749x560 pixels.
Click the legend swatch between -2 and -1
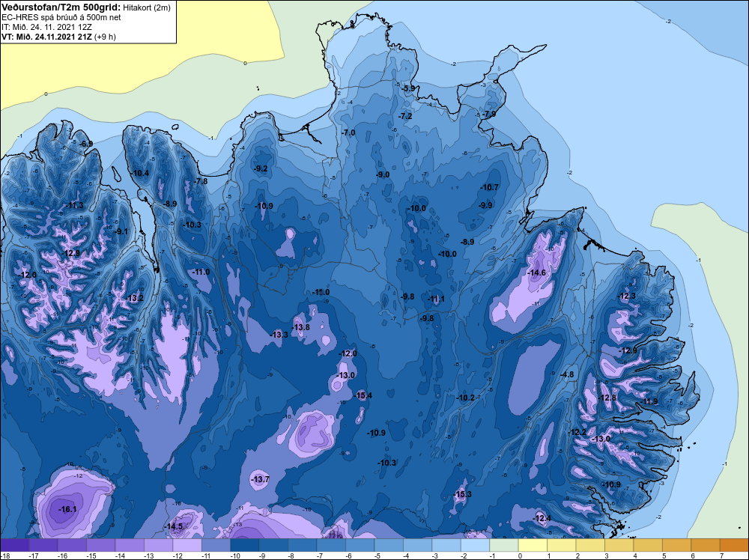[476, 545]
